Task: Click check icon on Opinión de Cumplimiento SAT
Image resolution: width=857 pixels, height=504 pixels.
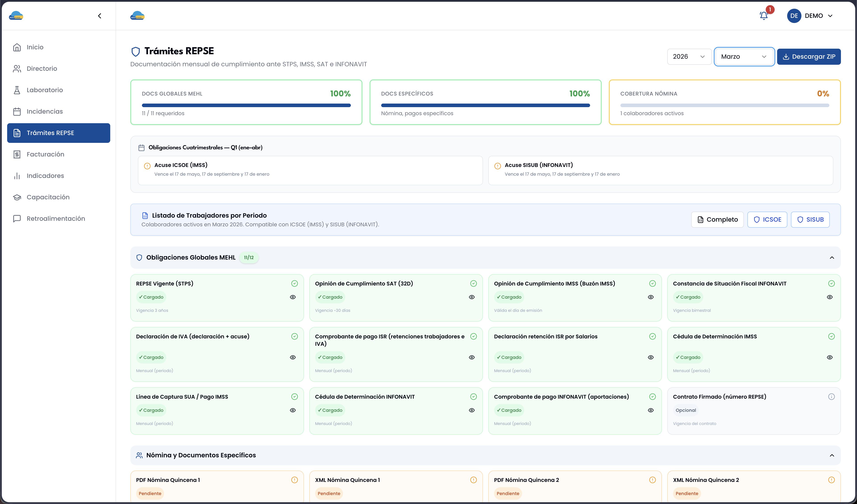Action: click(x=473, y=283)
